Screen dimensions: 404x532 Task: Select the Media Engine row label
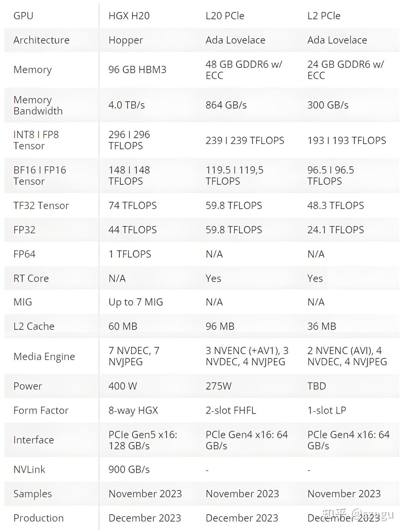44,356
